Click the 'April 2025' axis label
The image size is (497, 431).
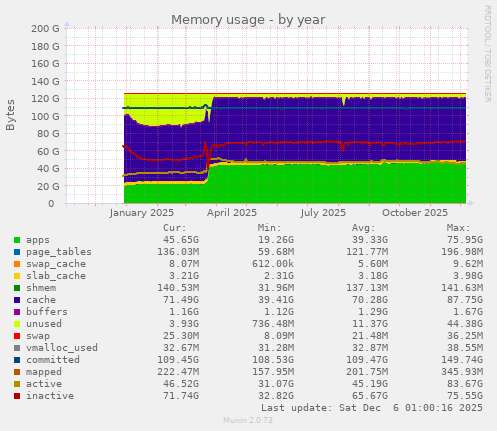point(232,213)
